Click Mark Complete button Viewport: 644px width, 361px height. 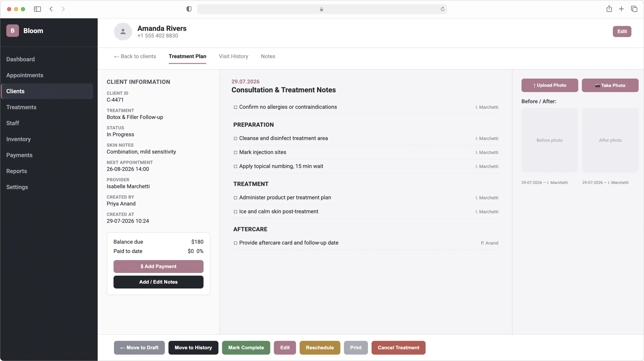coord(246,348)
